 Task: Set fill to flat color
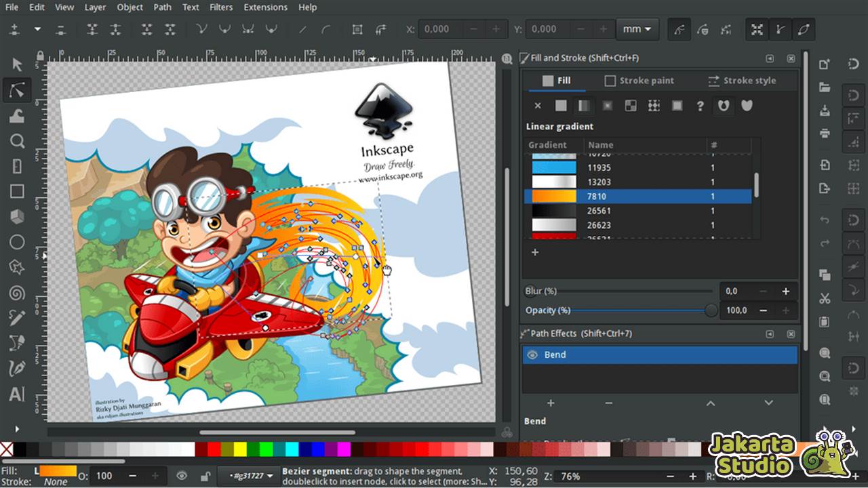[x=561, y=106]
